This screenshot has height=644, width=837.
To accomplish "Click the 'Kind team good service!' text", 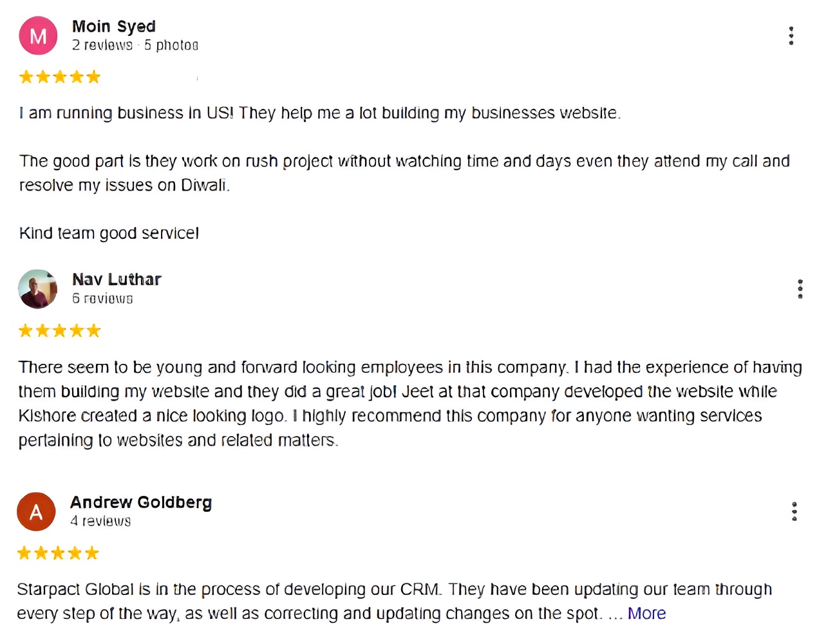I will 109,233.
